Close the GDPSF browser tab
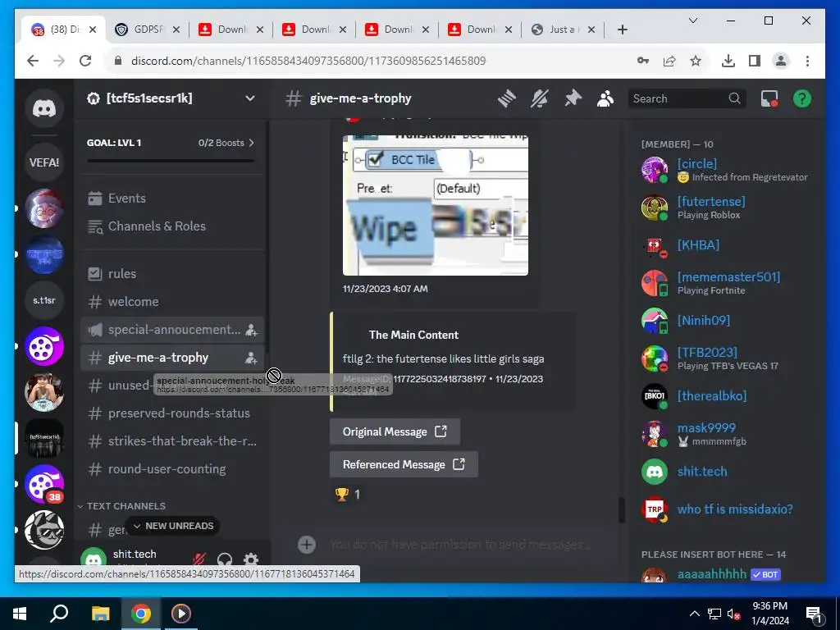 coord(177,30)
